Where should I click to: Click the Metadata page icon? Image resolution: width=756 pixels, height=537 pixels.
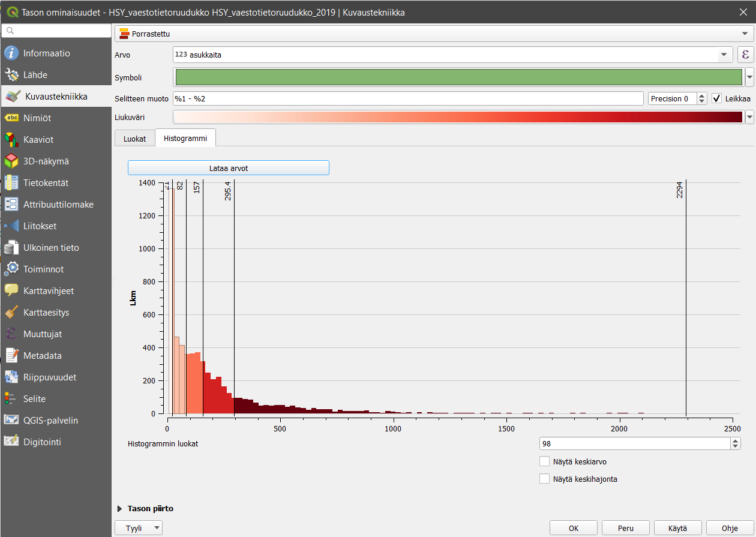(11, 356)
